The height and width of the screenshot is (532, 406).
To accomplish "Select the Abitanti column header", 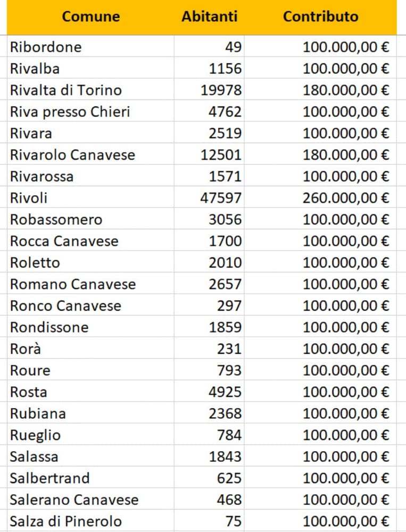I will click(209, 16).
